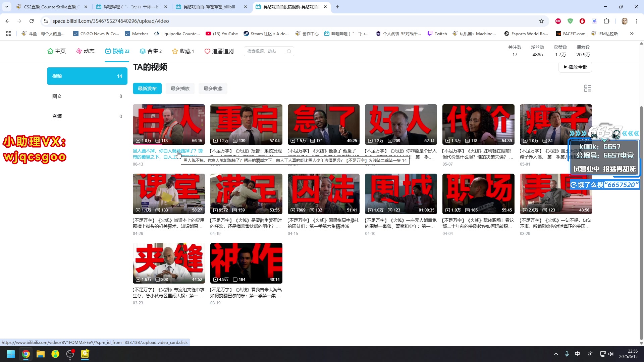View 关注数 17 following count
The height and width of the screenshot is (362, 644).
pyautogui.click(x=515, y=51)
